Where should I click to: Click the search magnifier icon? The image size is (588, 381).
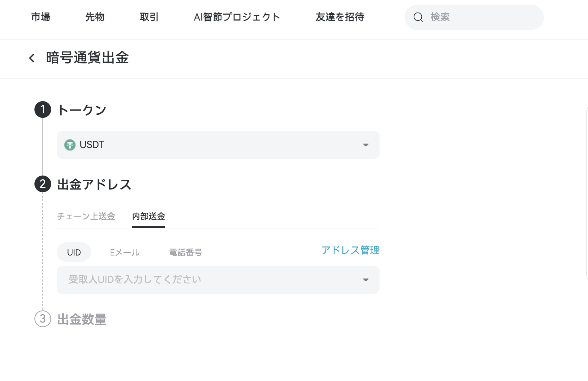pos(418,17)
